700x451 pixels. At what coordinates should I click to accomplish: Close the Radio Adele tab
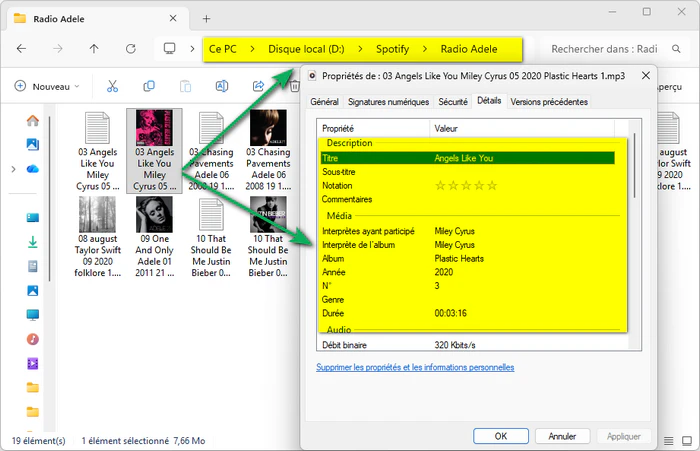173,18
